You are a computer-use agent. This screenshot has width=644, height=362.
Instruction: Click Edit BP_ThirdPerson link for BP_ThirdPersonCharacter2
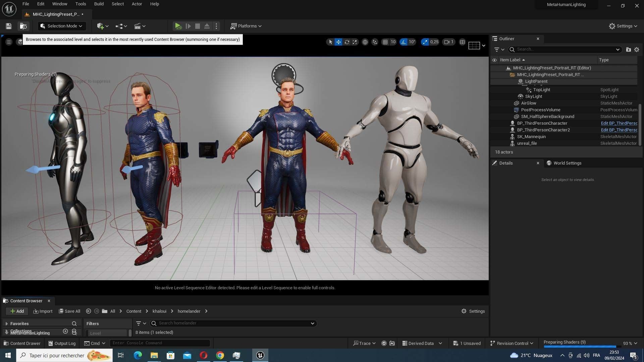point(619,130)
